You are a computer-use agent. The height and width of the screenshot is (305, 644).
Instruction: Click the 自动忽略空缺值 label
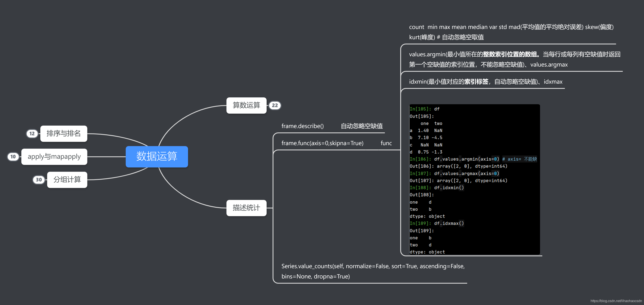click(362, 126)
